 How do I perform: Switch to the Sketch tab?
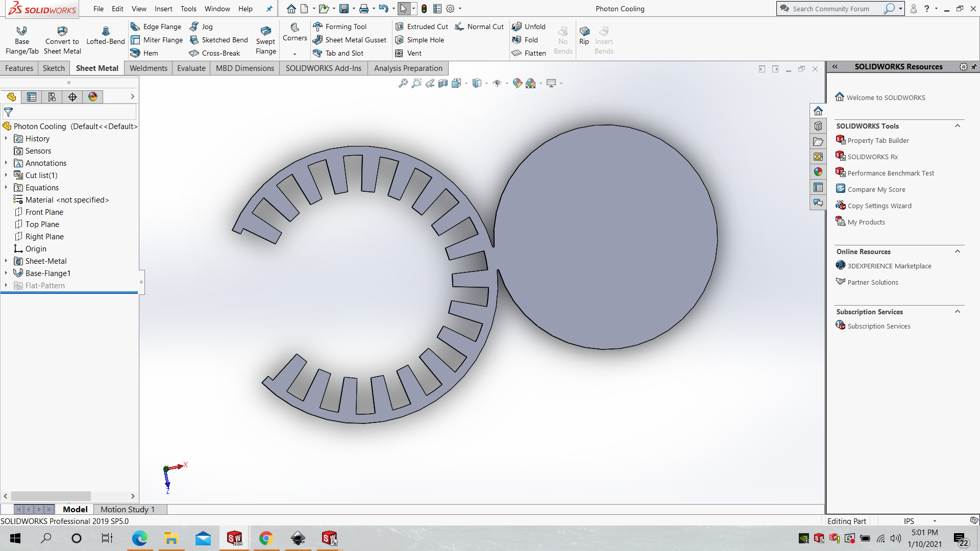point(54,68)
